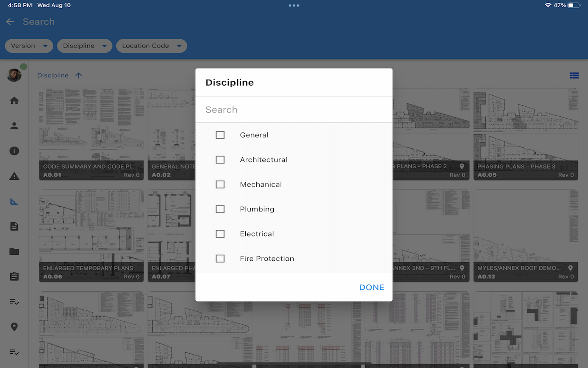
Task: Open the Discipline filter chip dropdown
Action: [85, 46]
